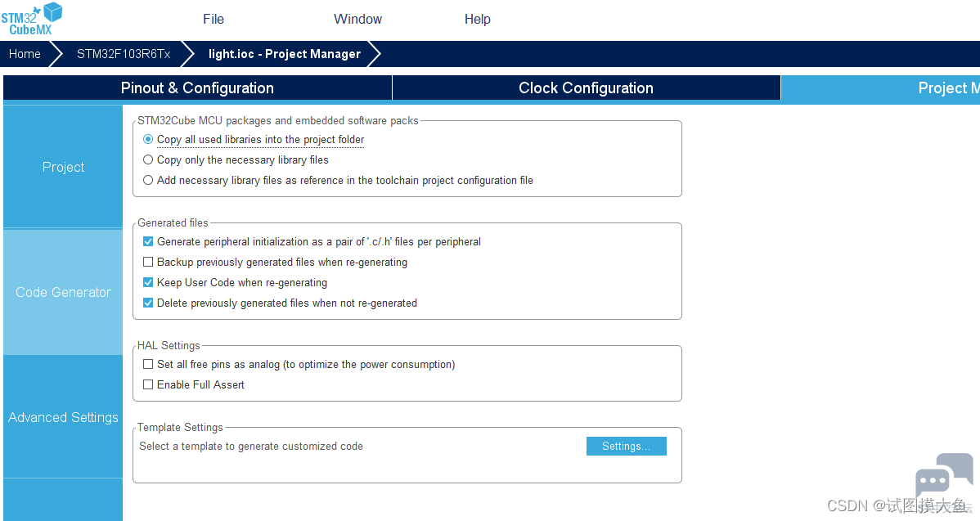This screenshot has width=980, height=521.
Task: Enable Full Assert checkbox
Action: pos(148,384)
